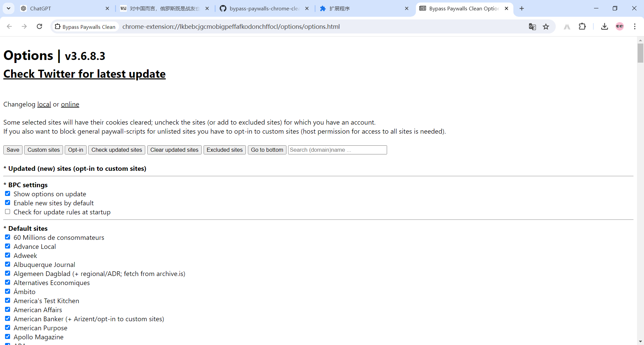Close the ChatGPT tab
The image size is (644, 345).
point(107,8)
